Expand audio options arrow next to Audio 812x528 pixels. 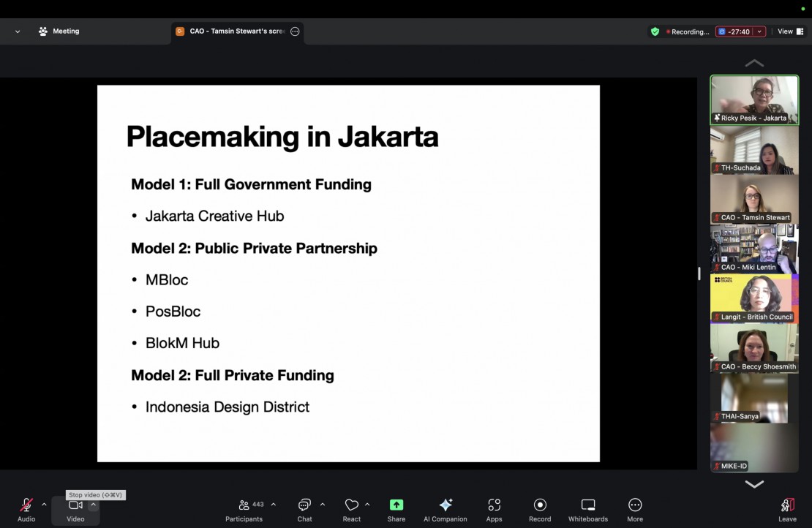click(x=44, y=505)
